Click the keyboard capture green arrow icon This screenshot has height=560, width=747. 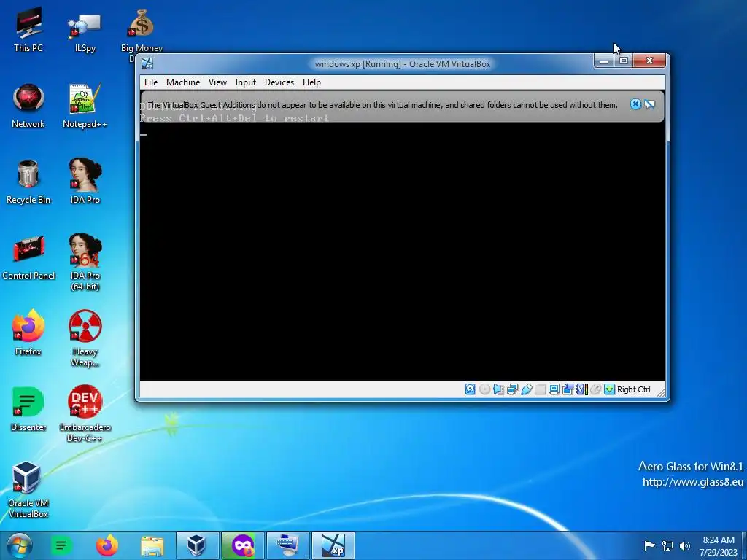[609, 389]
